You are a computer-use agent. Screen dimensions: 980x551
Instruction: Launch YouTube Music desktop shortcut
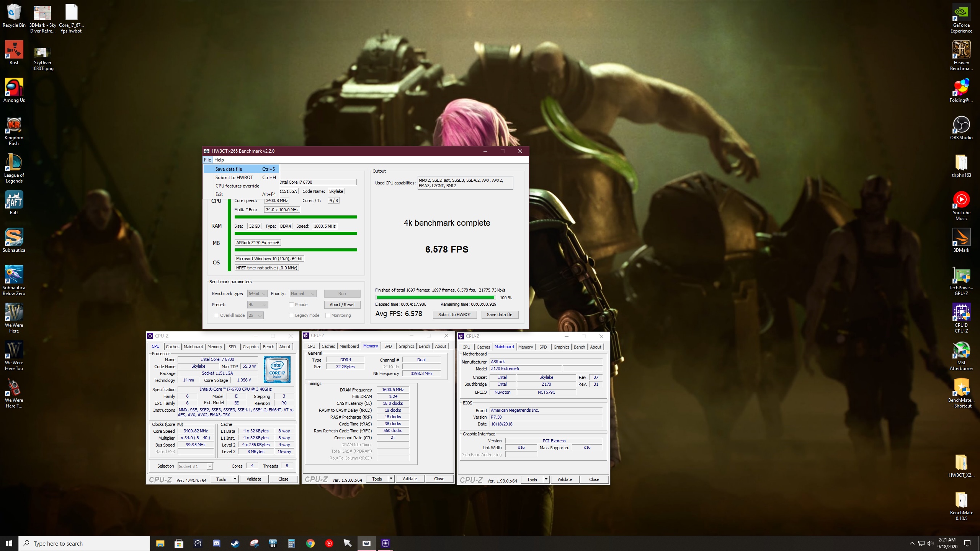(x=961, y=206)
